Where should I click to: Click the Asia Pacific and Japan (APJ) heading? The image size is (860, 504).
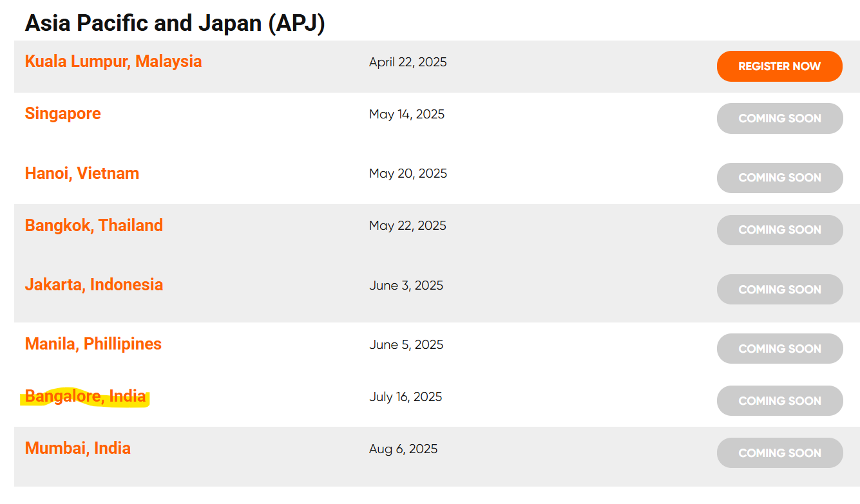point(175,24)
